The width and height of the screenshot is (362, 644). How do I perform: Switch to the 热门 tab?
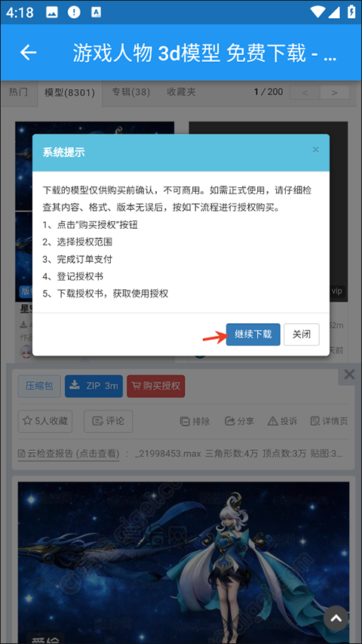[x=18, y=92]
